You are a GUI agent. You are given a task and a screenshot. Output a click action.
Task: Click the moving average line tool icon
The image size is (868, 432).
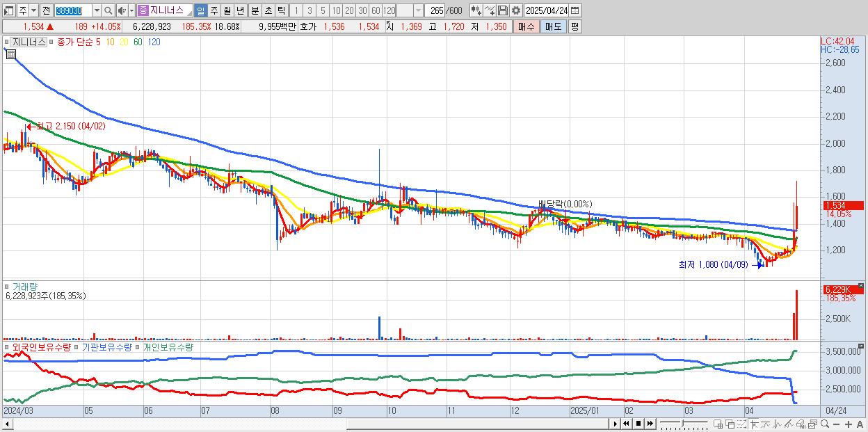(766, 424)
